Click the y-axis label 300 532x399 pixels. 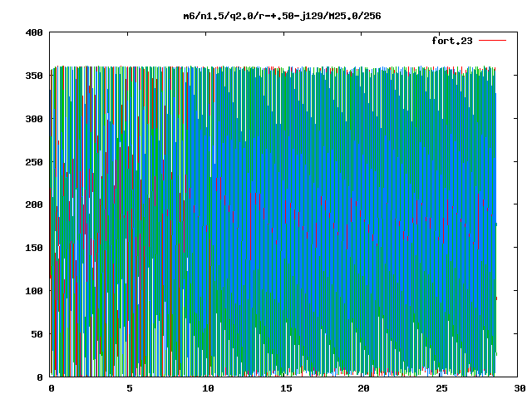click(34, 119)
